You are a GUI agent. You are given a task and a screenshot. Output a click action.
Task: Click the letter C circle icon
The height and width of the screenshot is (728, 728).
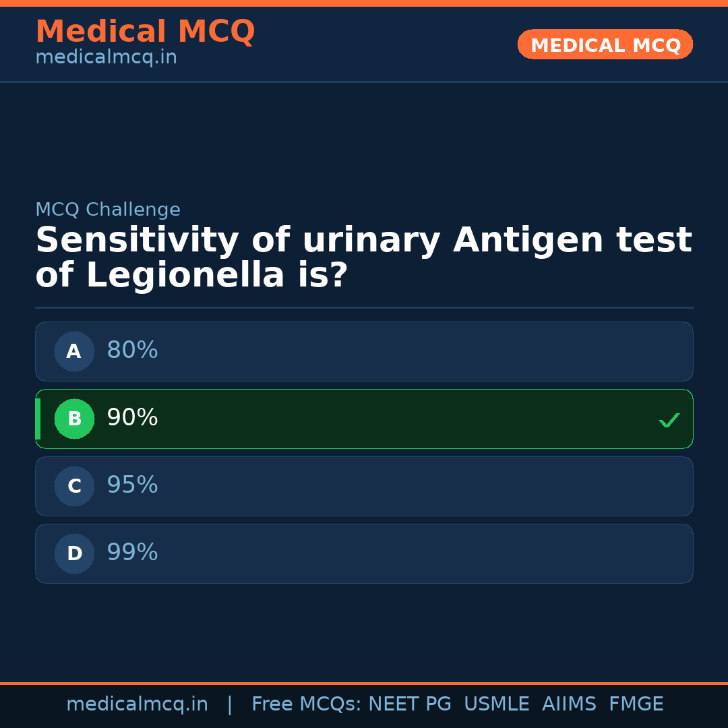point(74,486)
